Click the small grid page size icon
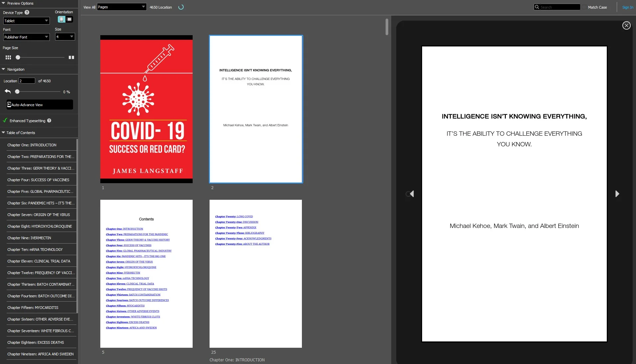 click(8, 57)
